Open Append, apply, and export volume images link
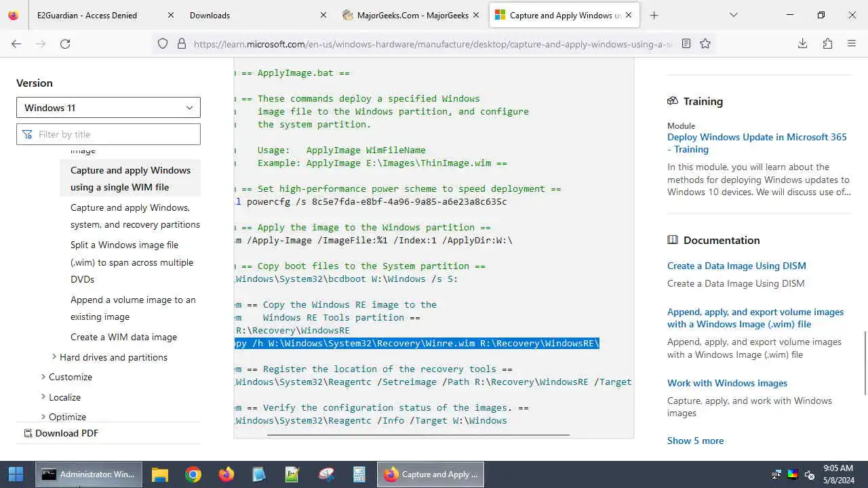The height and width of the screenshot is (488, 868). pyautogui.click(x=755, y=318)
